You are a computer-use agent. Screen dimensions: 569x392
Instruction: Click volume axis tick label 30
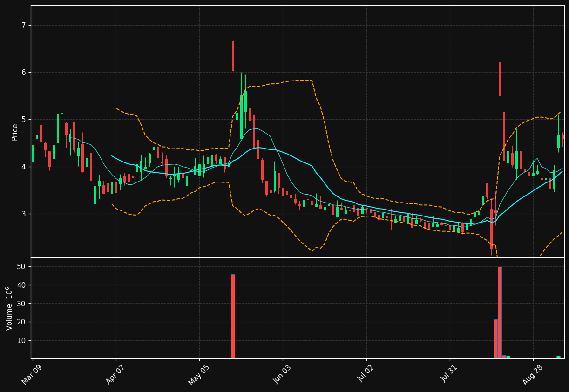22,304
